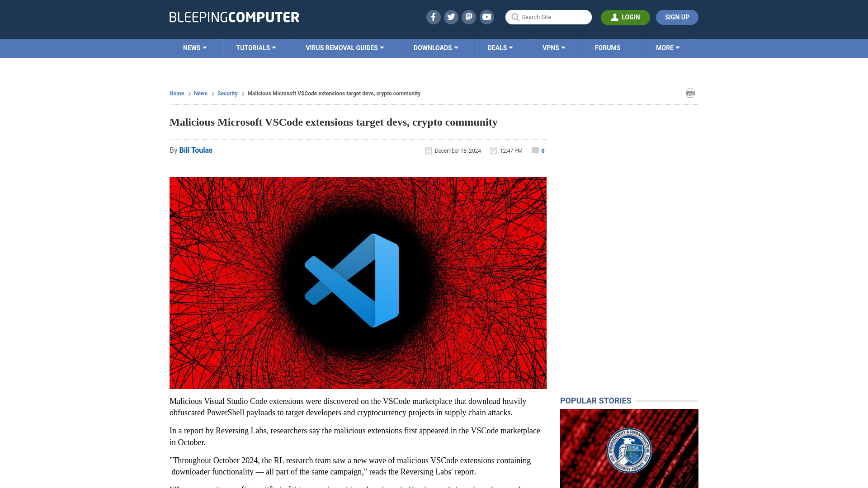Expand the TUTORIALS dropdown menu

pos(256,47)
